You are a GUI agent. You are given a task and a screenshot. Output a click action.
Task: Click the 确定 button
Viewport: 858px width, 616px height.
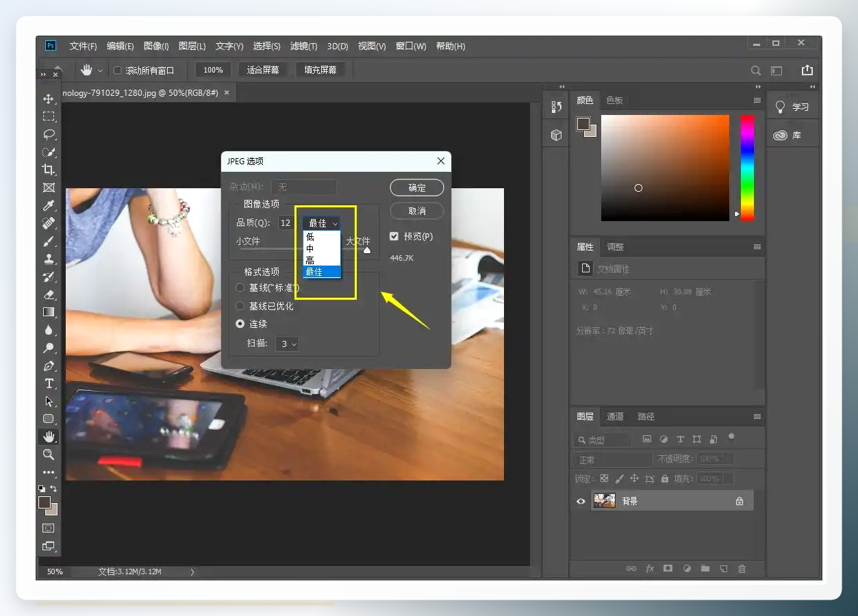tap(417, 188)
